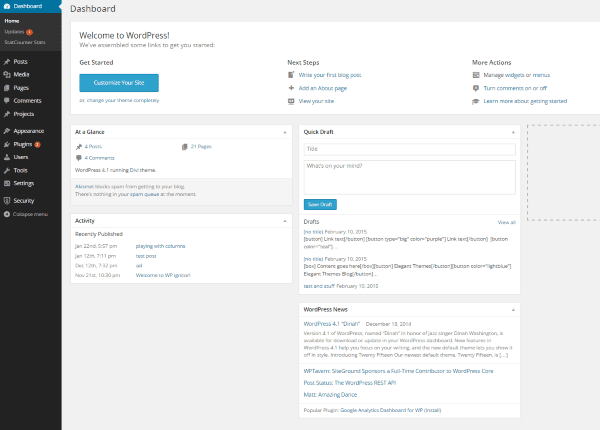Open Manage widgets or menus link
600x430 pixels.
(x=517, y=75)
